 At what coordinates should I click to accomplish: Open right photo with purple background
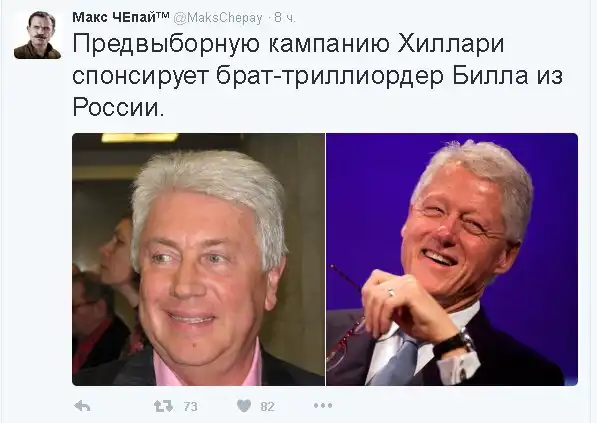[x=452, y=259]
